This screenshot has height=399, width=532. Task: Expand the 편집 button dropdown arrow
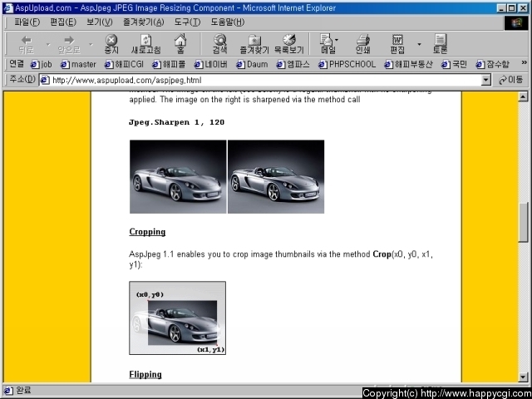[419, 44]
